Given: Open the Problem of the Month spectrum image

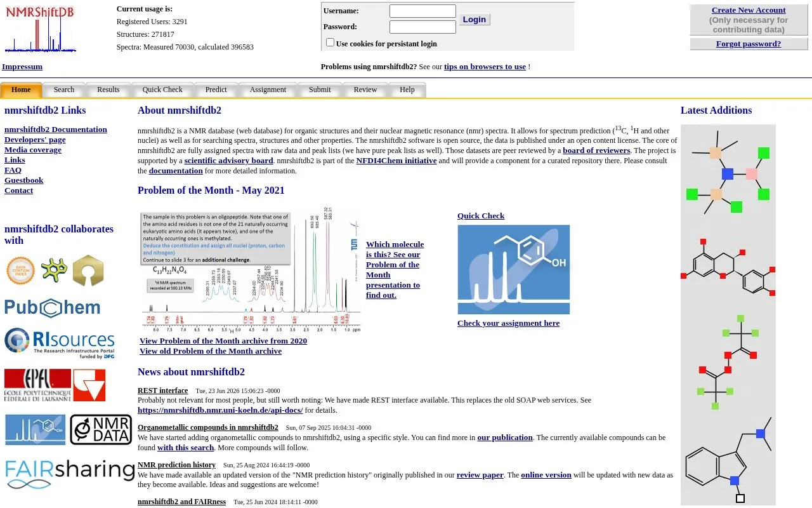Looking at the screenshot, I should click(x=251, y=271).
